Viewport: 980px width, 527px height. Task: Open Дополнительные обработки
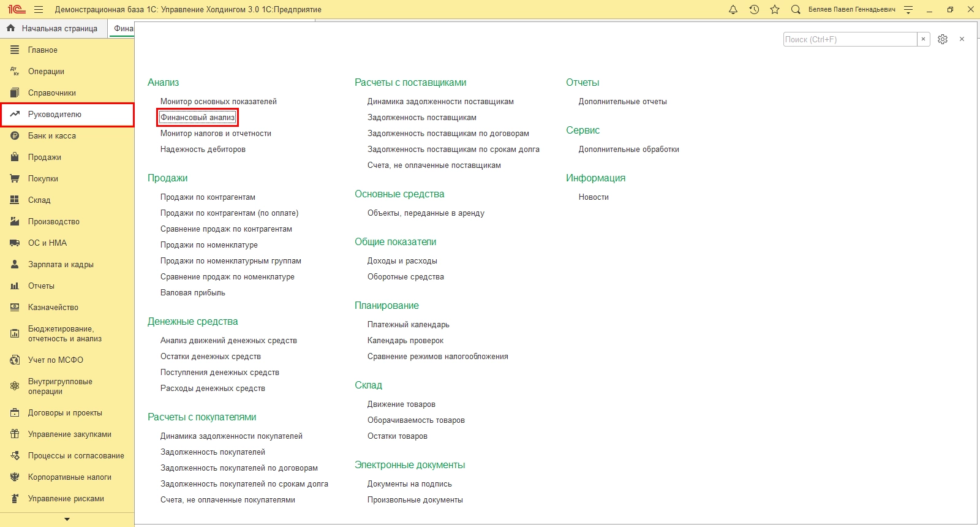[x=629, y=149]
